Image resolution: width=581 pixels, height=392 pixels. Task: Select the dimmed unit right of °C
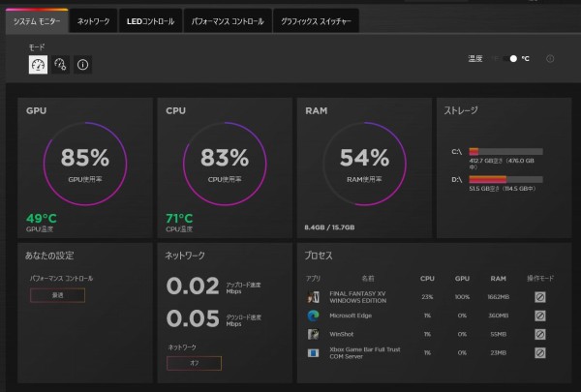click(549, 58)
